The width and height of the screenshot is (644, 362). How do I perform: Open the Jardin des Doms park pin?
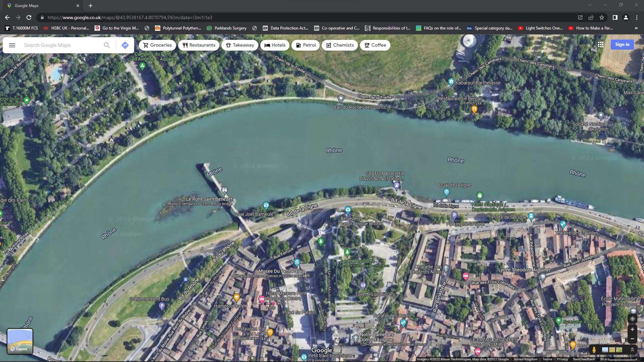click(x=347, y=252)
